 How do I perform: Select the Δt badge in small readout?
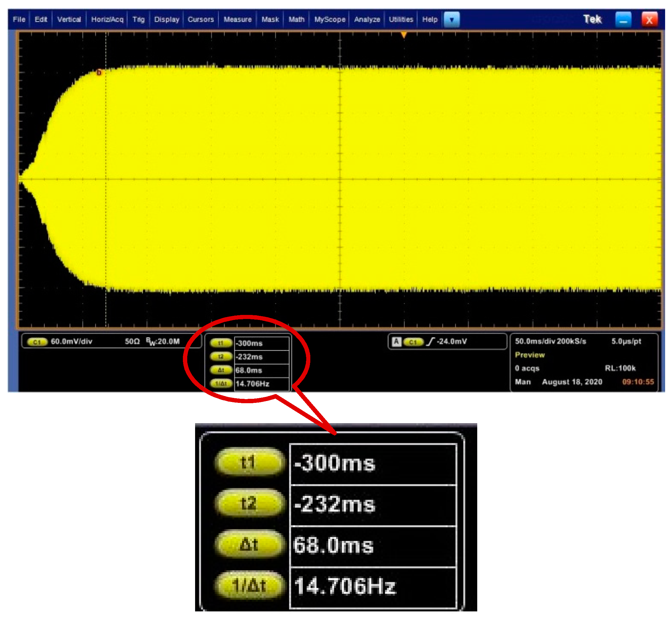[221, 370]
